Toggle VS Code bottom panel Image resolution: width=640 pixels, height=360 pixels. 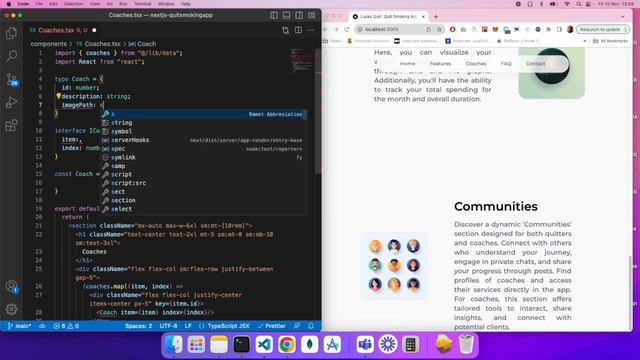click(287, 16)
